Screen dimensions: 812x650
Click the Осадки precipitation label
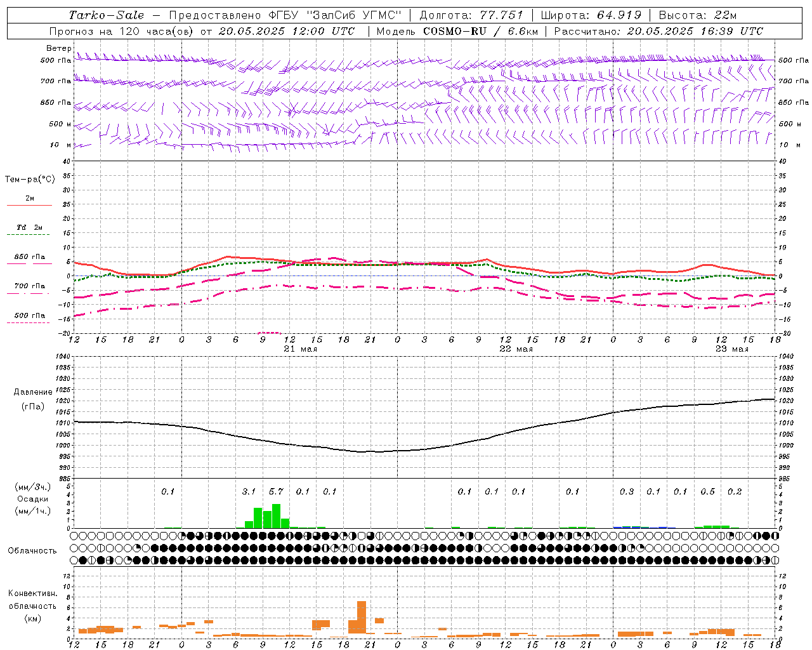(x=32, y=499)
